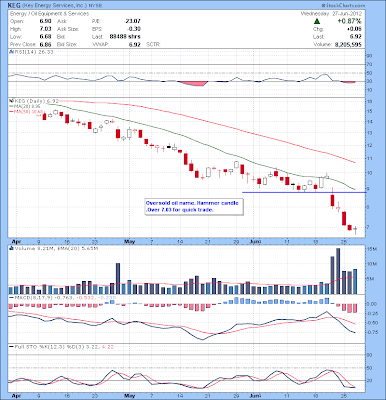Click the Ask Size label
The height and width of the screenshot is (400, 386).
coord(68,29)
